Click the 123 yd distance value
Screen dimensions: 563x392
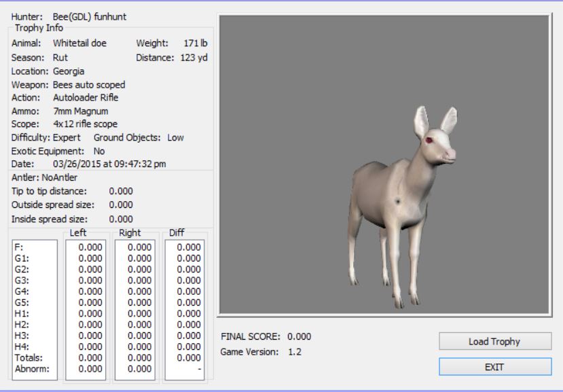coord(194,57)
